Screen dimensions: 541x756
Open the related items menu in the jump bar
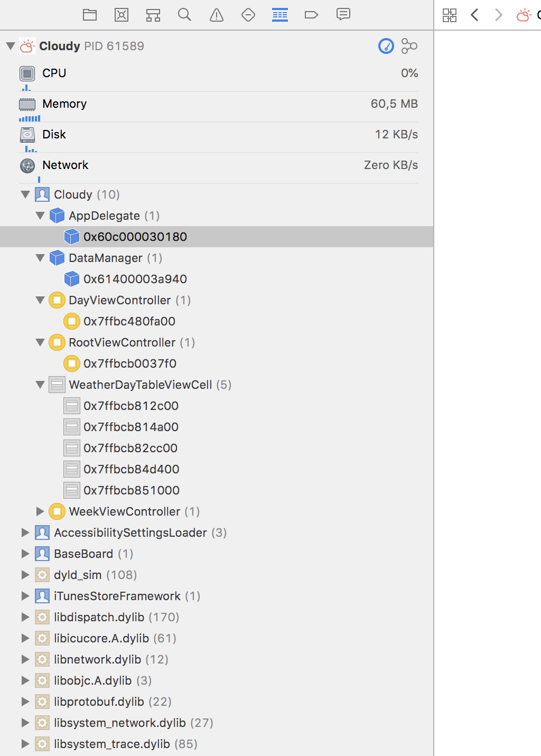coord(450,15)
